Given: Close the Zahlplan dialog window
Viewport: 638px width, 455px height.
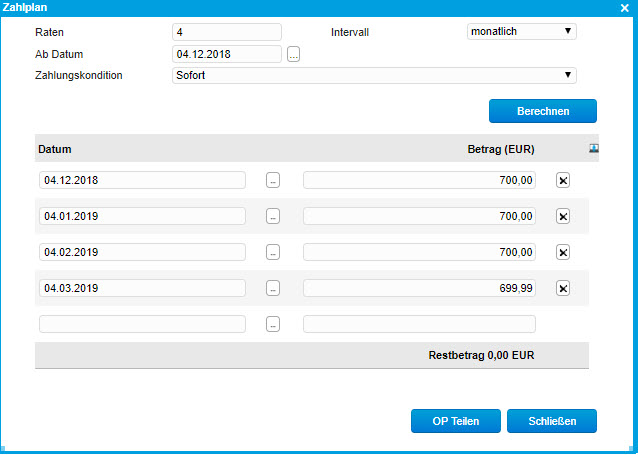Looking at the screenshot, I should tap(624, 7).
